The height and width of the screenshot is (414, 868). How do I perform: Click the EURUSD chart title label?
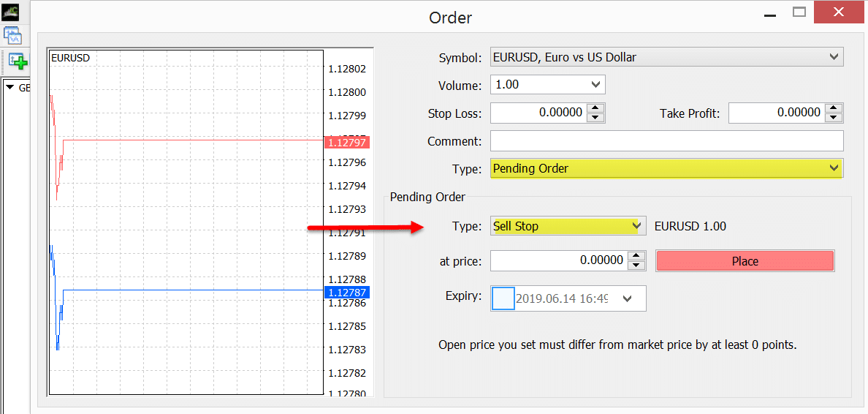70,57
